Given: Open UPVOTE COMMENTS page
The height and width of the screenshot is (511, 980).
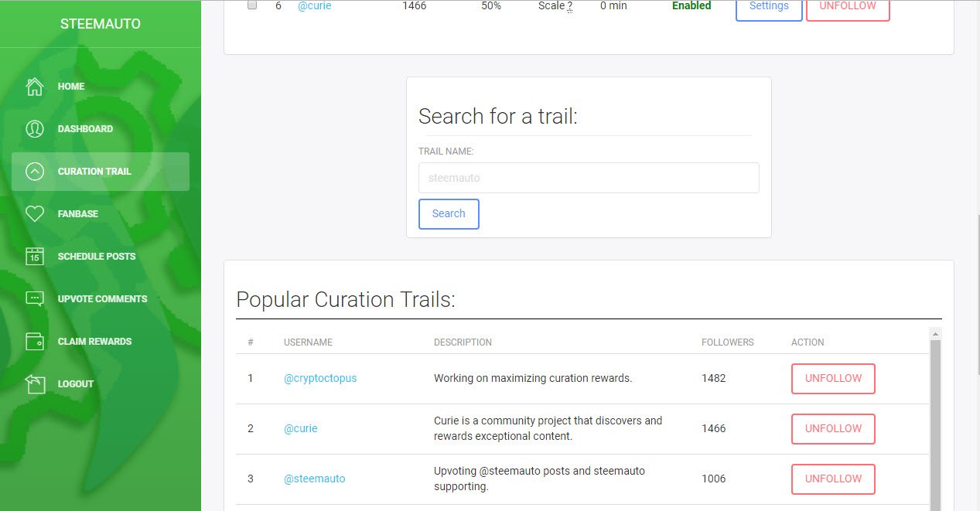Looking at the screenshot, I should coord(101,299).
